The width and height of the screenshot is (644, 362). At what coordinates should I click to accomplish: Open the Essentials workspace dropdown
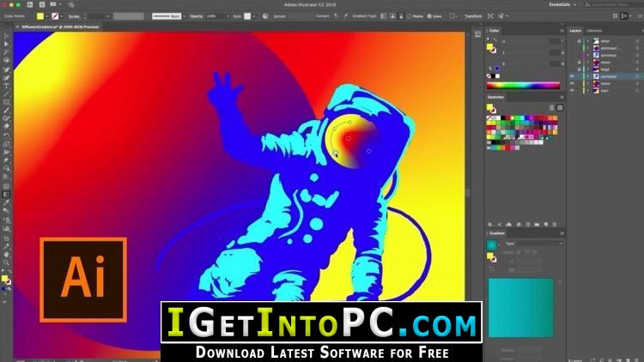click(562, 4)
